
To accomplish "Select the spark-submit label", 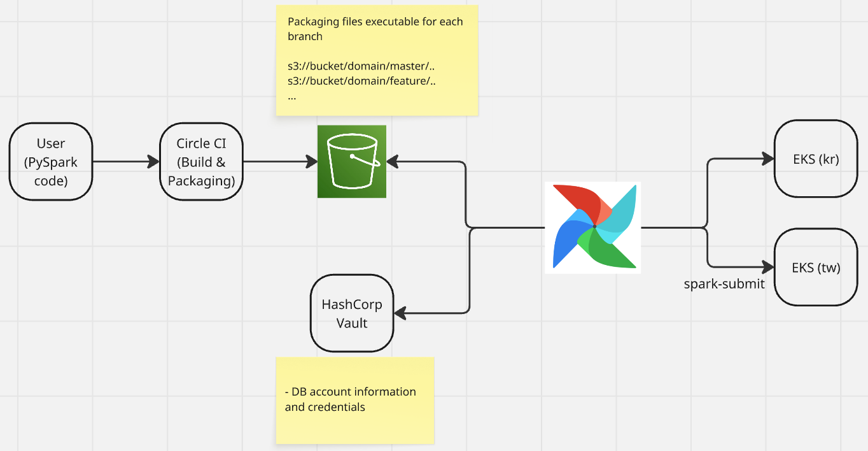I will tap(724, 284).
